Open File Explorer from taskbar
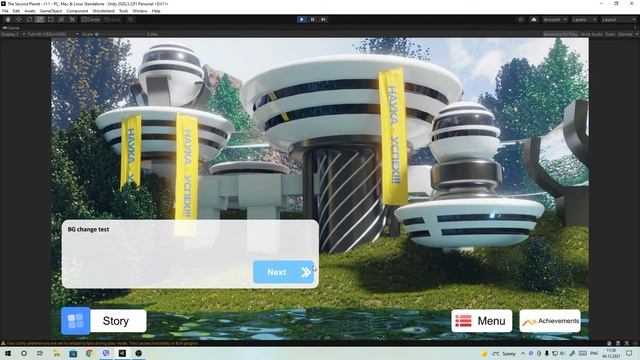Viewport: 640px width, 360px height. (56, 353)
